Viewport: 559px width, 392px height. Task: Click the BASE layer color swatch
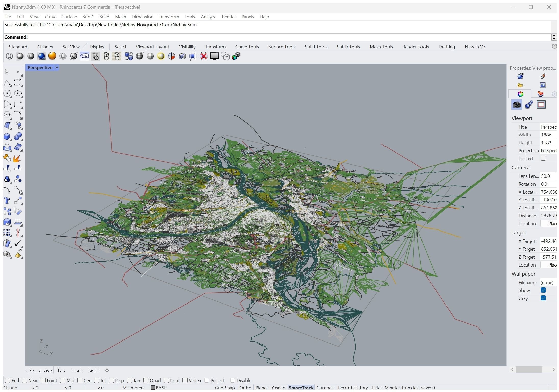153,388
